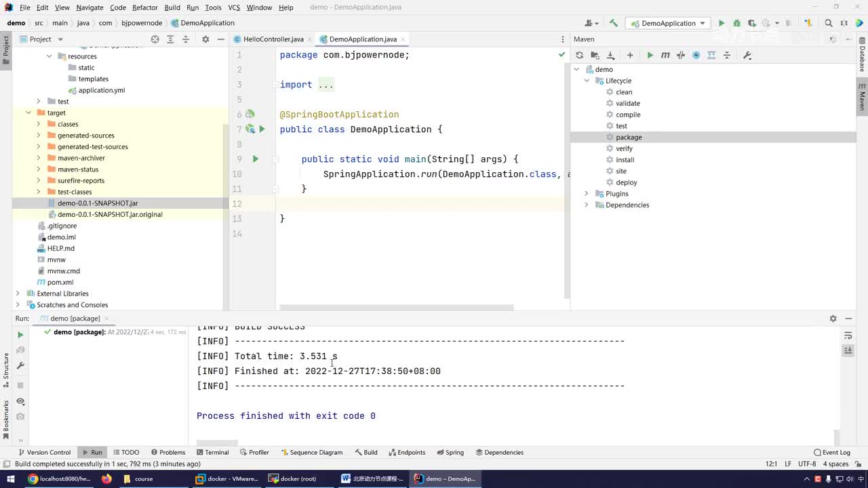This screenshot has width=868, height=488.
Task: Collapse the target folder in Project tree
Action: [x=28, y=113]
